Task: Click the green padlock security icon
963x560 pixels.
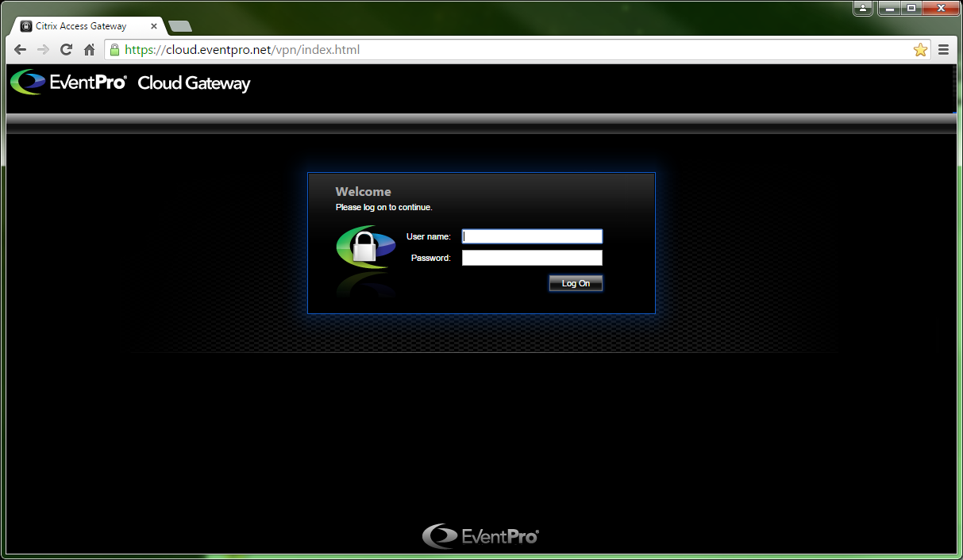Action: [x=115, y=50]
